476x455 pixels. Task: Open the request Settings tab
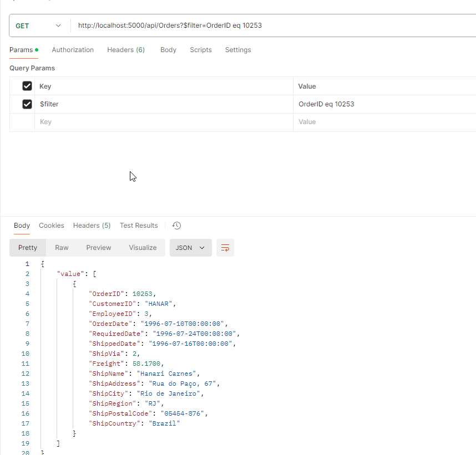(238, 50)
